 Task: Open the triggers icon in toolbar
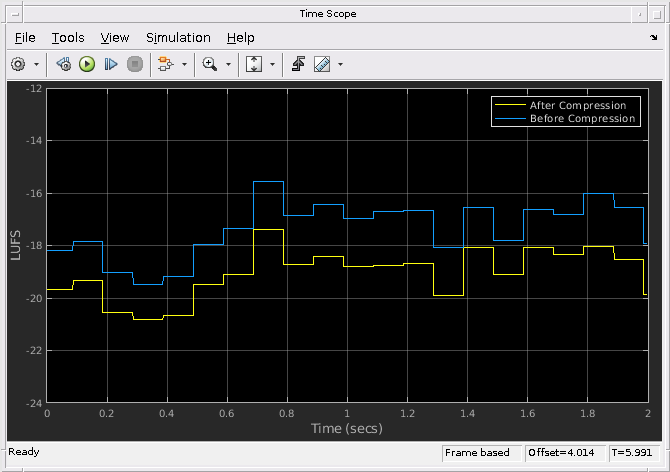[298, 64]
